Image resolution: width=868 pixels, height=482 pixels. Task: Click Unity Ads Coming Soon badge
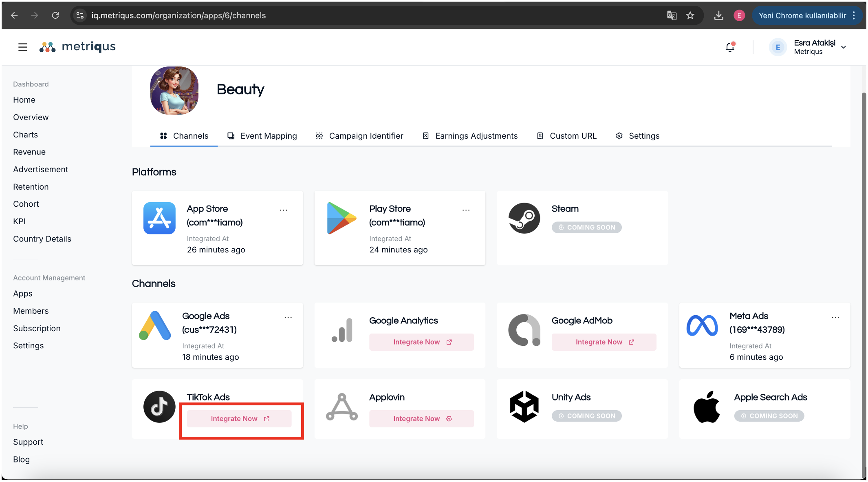pyautogui.click(x=586, y=416)
